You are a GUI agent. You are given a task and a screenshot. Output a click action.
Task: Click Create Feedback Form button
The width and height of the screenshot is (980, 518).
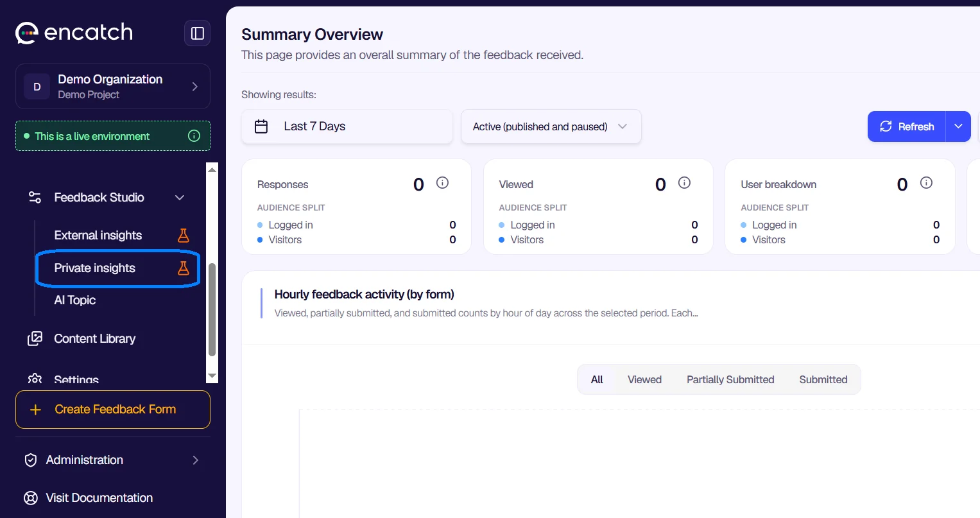point(113,410)
